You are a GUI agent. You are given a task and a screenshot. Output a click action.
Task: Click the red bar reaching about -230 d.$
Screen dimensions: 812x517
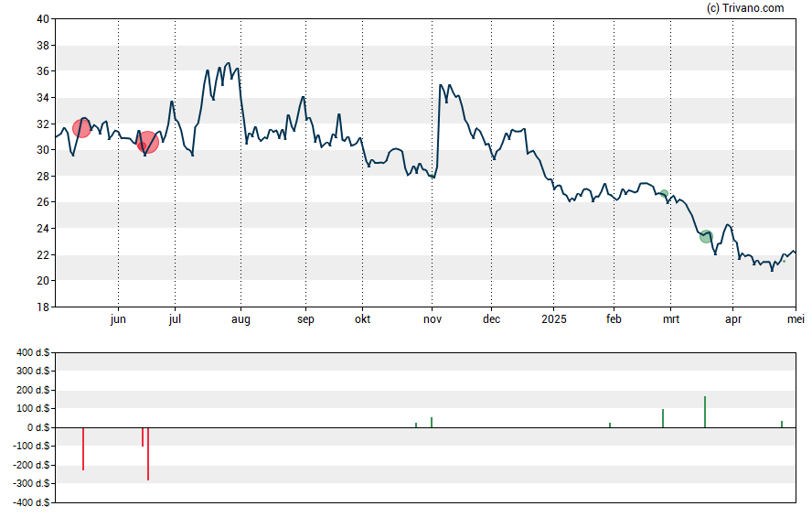tap(83, 448)
